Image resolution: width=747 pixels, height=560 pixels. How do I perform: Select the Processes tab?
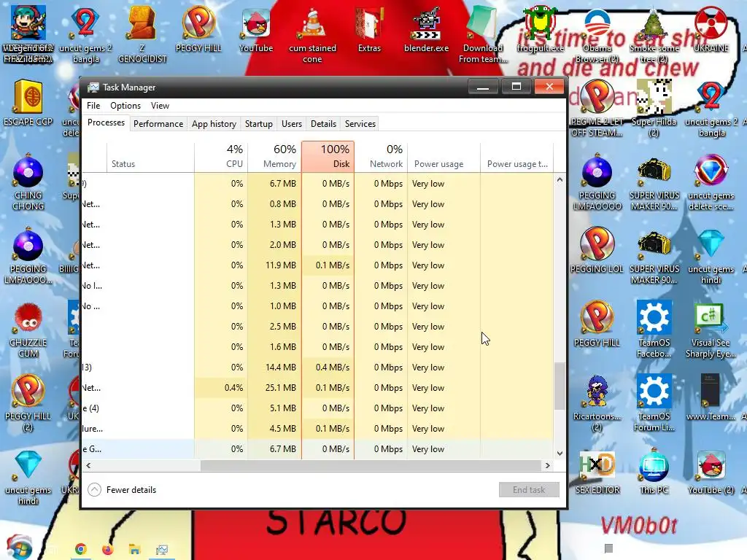tap(106, 122)
